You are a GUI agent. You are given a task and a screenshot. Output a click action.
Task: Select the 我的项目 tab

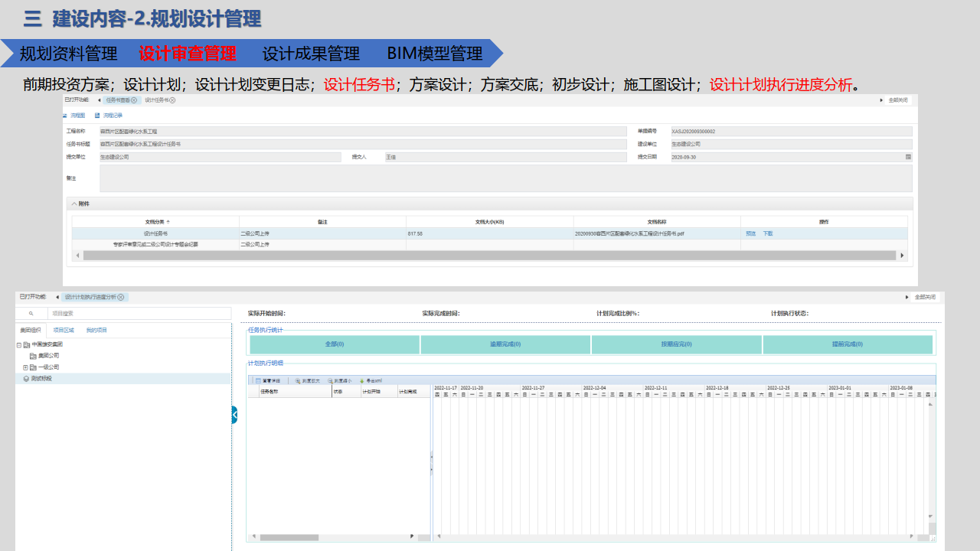[x=96, y=331]
